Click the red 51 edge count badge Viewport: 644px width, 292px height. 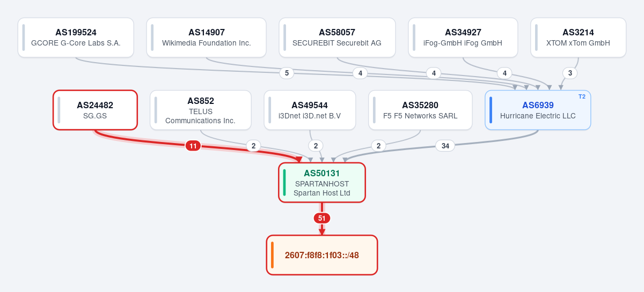[x=322, y=218]
